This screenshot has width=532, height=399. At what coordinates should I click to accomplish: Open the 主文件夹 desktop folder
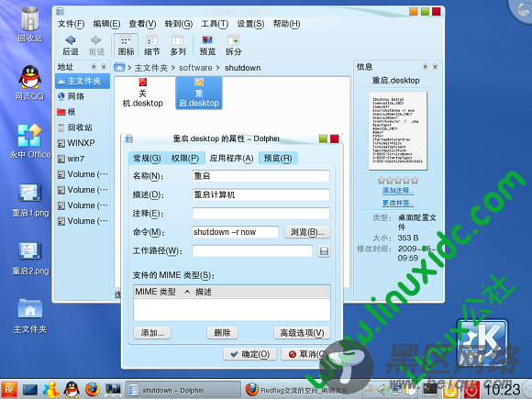pos(30,316)
